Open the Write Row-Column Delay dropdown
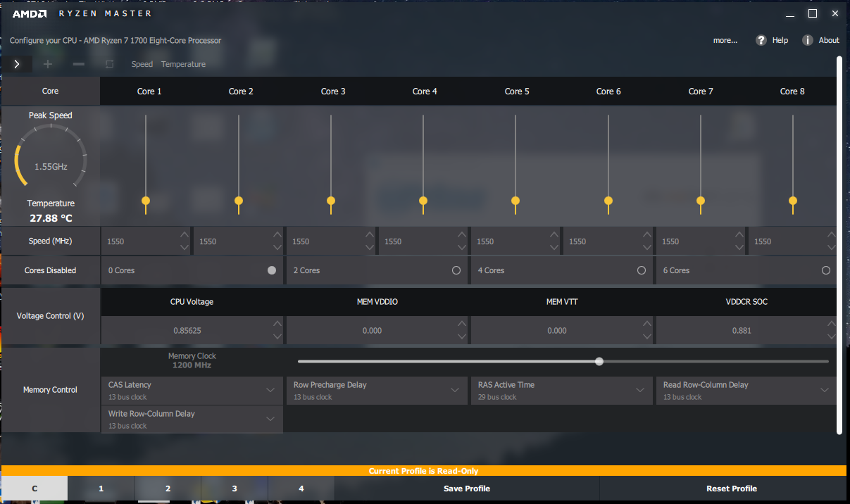This screenshot has height=504, width=850. [x=192, y=420]
